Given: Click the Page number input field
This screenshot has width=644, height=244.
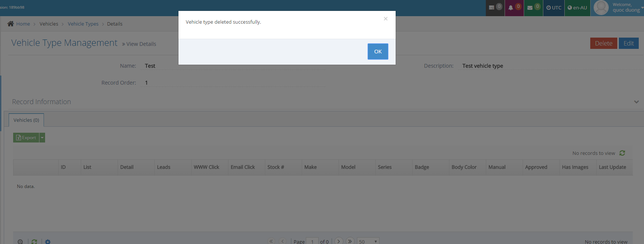Looking at the screenshot, I should (312, 241).
